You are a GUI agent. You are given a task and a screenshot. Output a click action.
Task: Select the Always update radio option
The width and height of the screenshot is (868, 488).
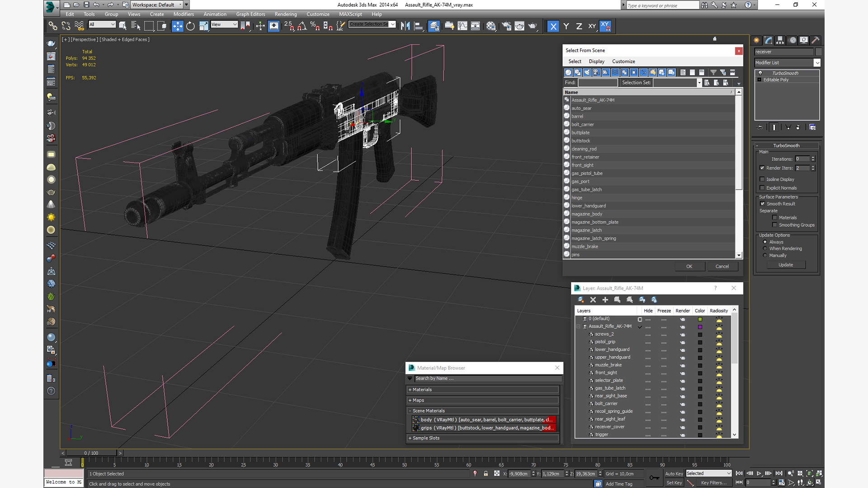point(765,242)
